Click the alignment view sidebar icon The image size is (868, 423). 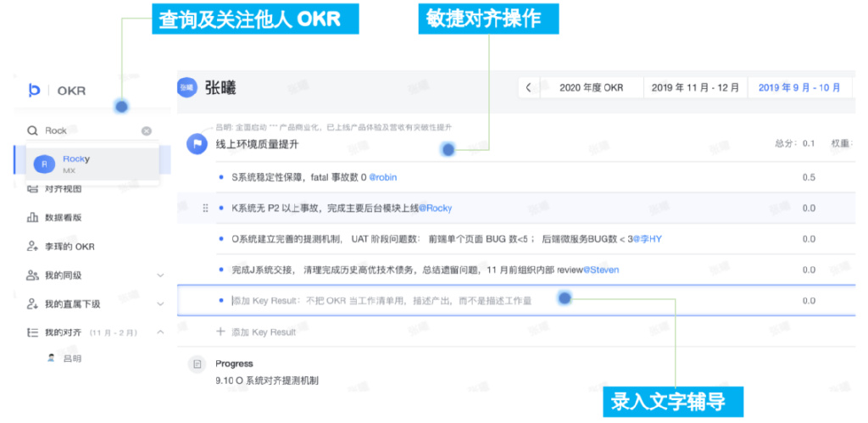pos(32,189)
